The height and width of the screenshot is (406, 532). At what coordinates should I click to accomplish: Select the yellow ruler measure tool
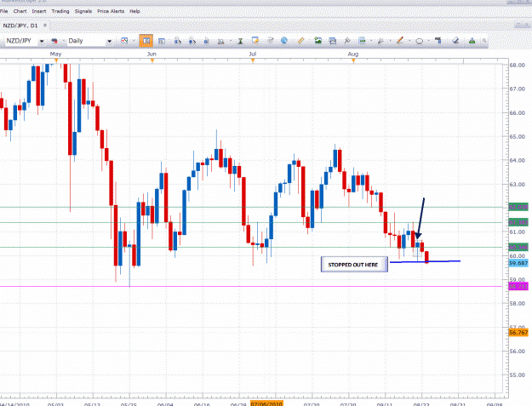pyautogui.click(x=300, y=41)
